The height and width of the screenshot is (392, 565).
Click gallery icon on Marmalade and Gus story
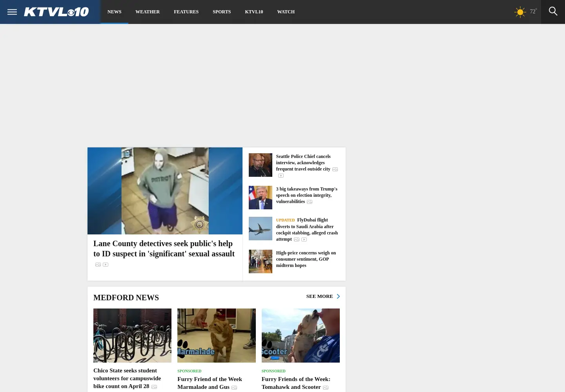coord(234,388)
